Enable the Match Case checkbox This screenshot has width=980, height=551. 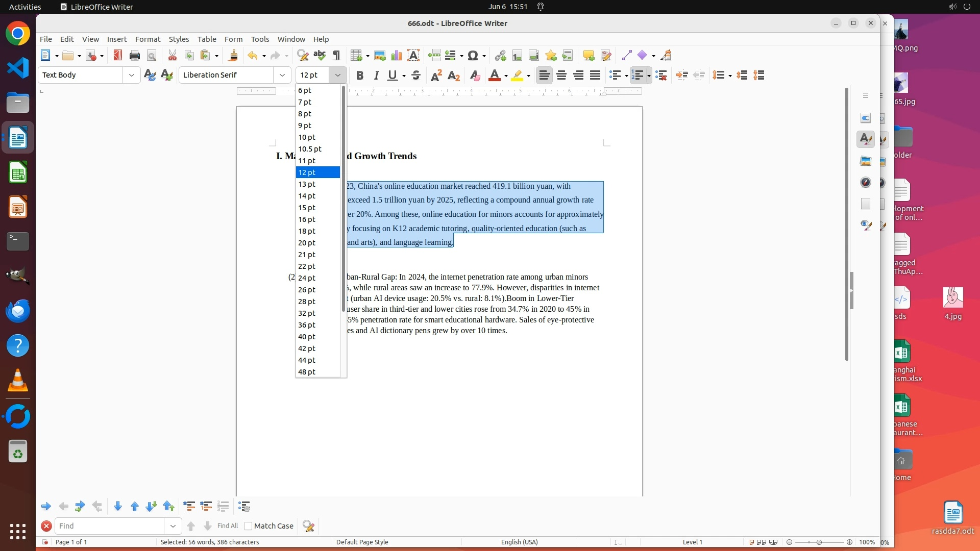[248, 526]
